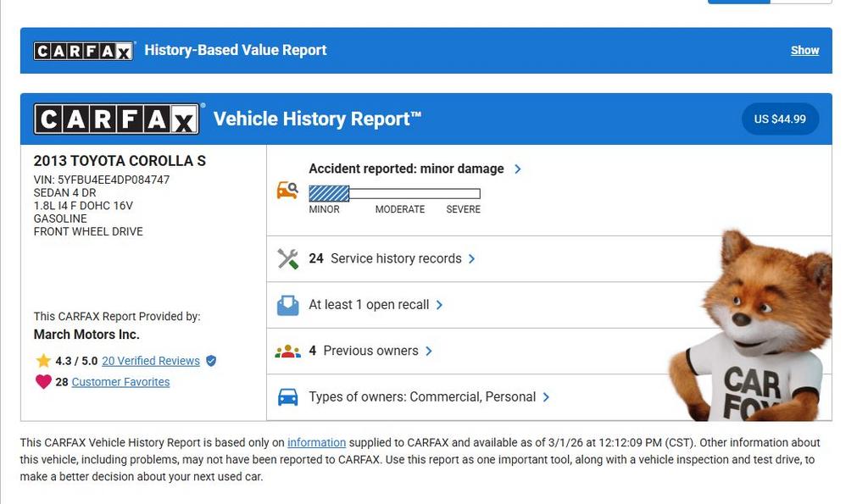
Task: Expand the open recall chevron
Action: 439,305
